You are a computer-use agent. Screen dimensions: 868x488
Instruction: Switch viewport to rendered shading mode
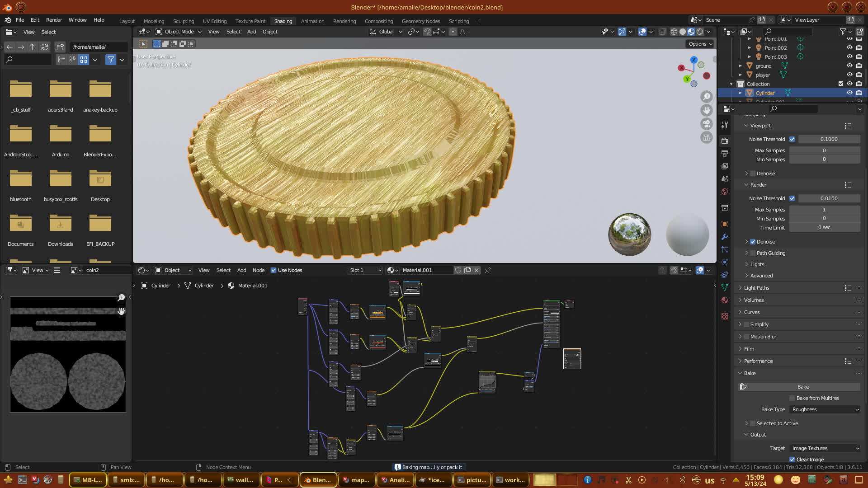[700, 32]
